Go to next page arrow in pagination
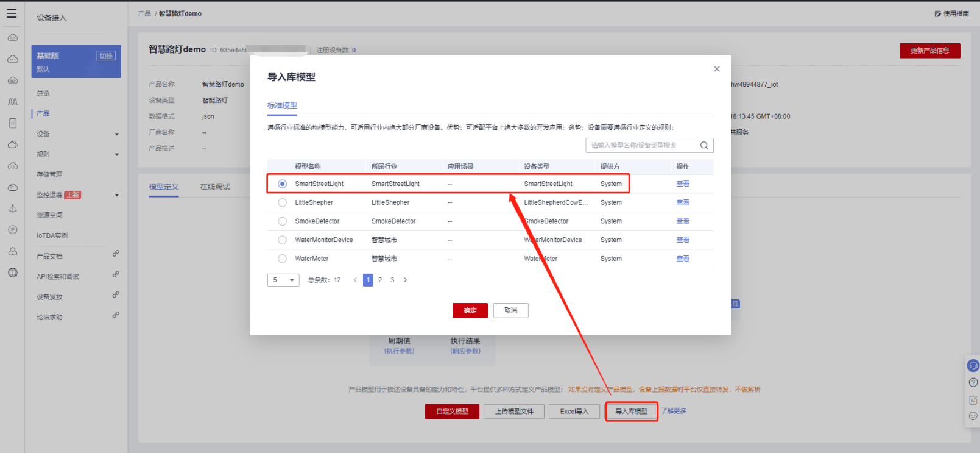Viewport: 980px width, 453px height. [x=406, y=280]
